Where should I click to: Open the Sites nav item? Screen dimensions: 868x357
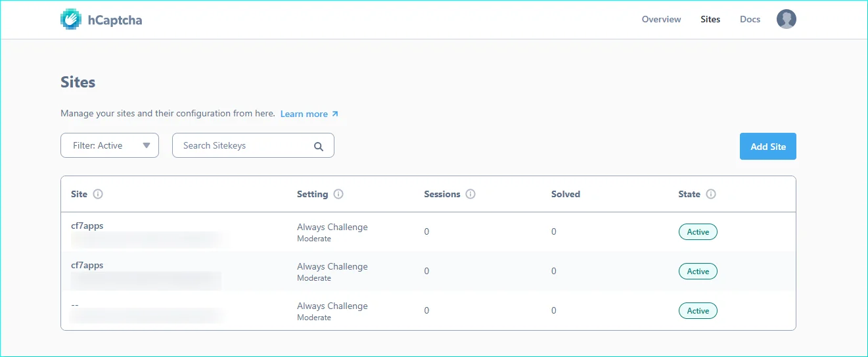tap(710, 19)
